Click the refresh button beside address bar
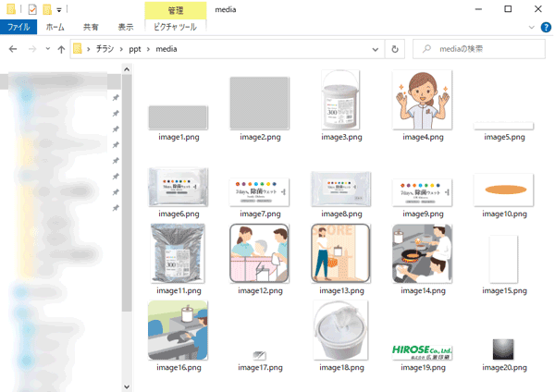 click(396, 49)
